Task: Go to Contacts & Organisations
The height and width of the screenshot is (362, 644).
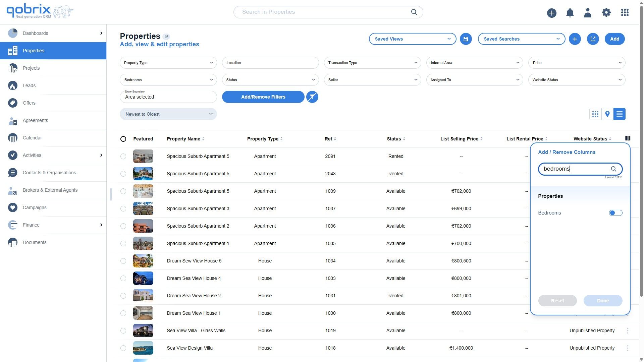Action: [49, 173]
